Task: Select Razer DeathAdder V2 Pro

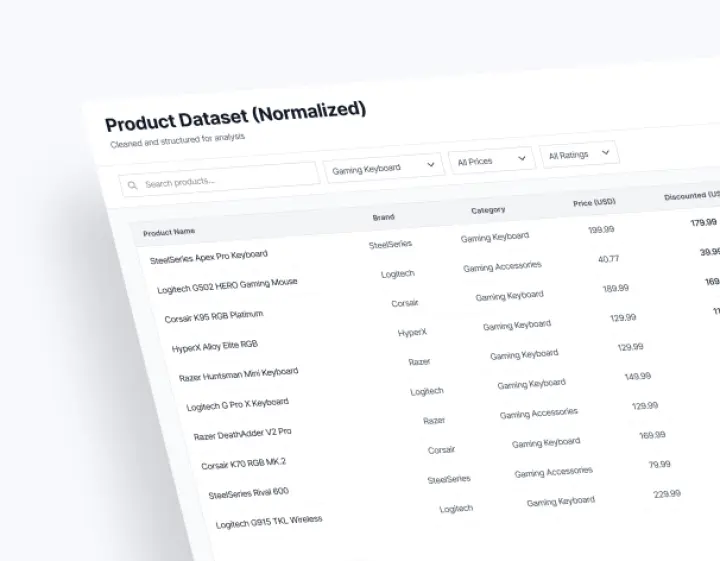Action: [x=242, y=433]
